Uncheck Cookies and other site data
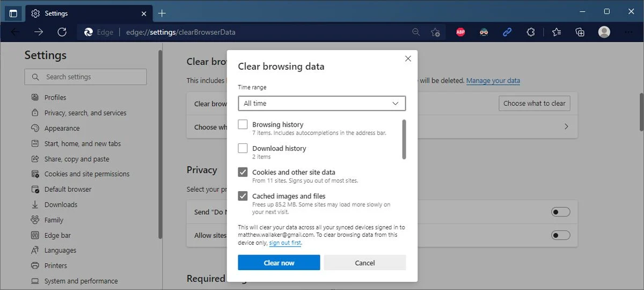Viewport: 644px width, 290px height. pos(243,172)
